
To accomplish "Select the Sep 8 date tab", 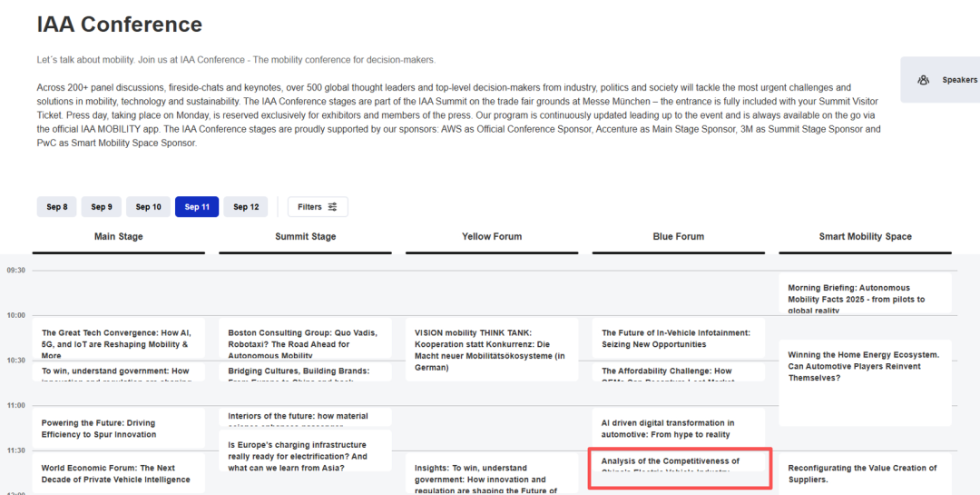I will coord(57,207).
